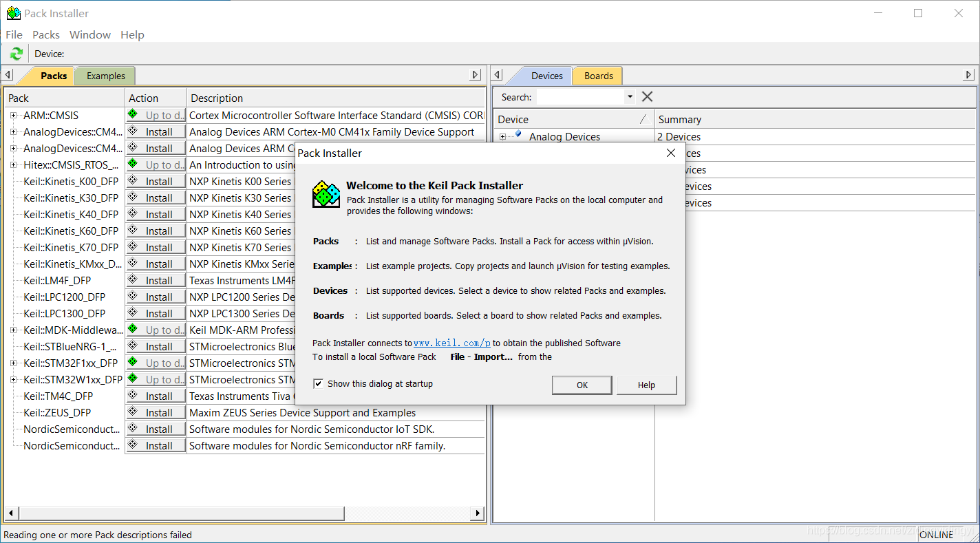Install the Keil::LPC1300_DFP pack
This screenshot has height=543, width=980.
click(156, 313)
